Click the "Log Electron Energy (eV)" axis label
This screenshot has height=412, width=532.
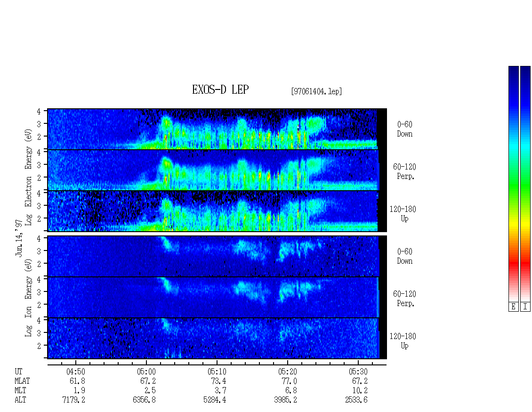point(28,177)
